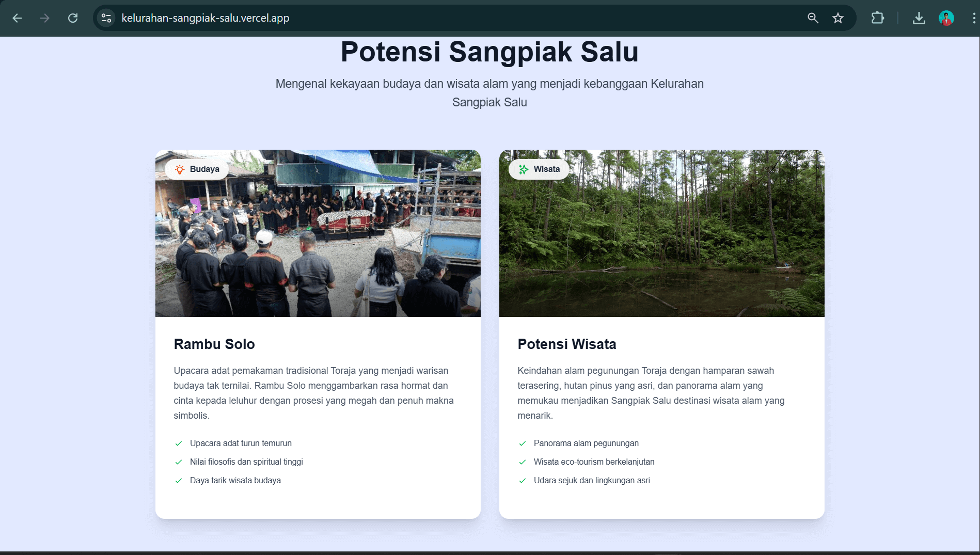Image resolution: width=980 pixels, height=555 pixels.
Task: Click the check beside Wisata eco-tourism berkelanjutan
Action: pos(523,462)
